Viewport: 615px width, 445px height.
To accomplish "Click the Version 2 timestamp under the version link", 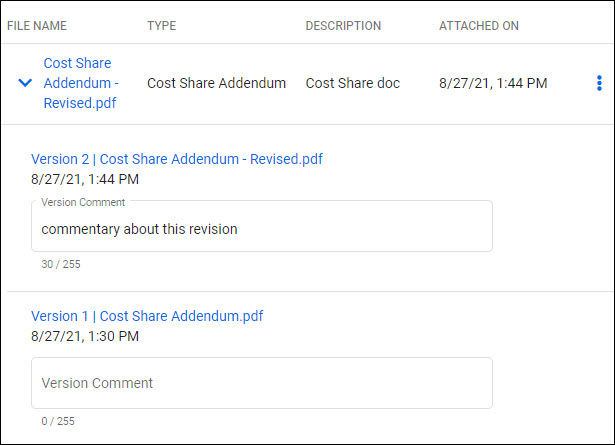I will pos(85,180).
